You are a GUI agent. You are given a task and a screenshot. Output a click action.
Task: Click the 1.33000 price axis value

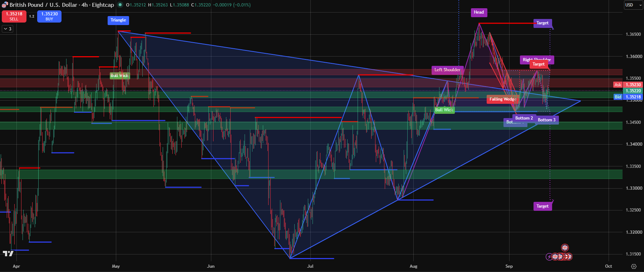(633, 188)
